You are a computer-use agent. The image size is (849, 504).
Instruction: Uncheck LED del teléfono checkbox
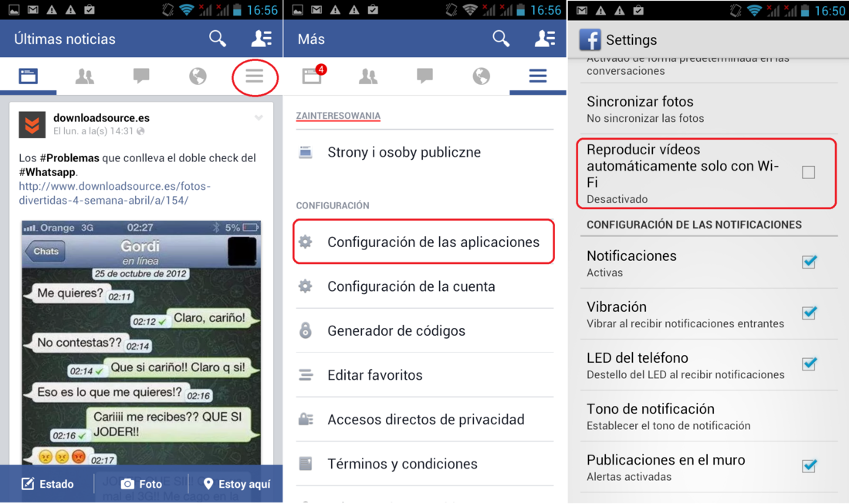click(809, 364)
